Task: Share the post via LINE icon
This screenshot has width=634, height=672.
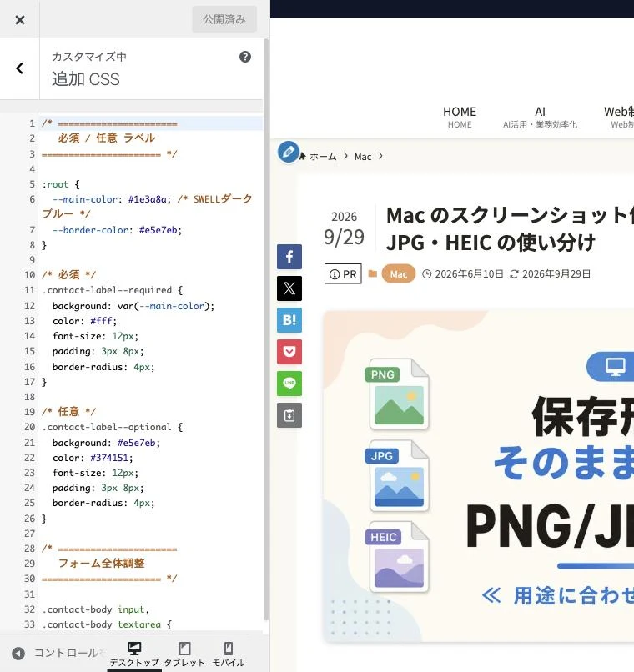Action: pyautogui.click(x=289, y=384)
